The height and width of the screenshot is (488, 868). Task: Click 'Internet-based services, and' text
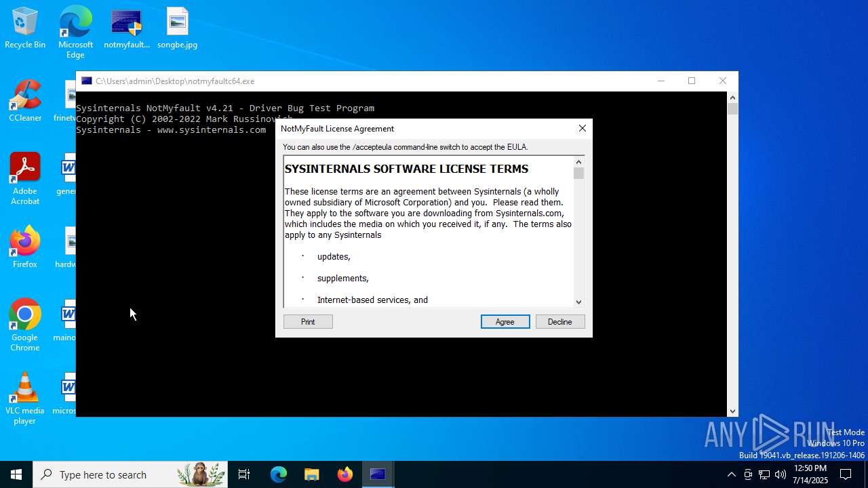tap(372, 300)
